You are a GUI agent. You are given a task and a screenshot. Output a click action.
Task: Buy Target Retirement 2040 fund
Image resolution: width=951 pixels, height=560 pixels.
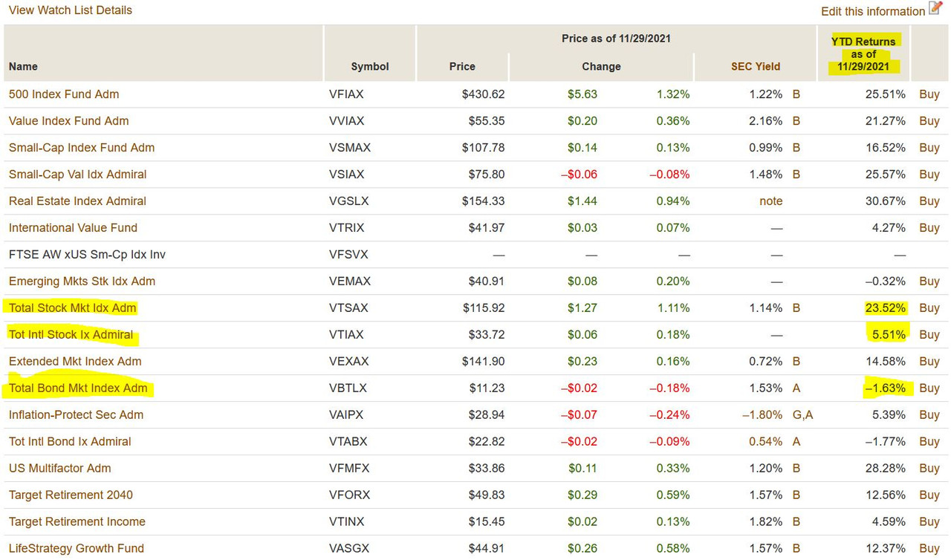click(929, 495)
